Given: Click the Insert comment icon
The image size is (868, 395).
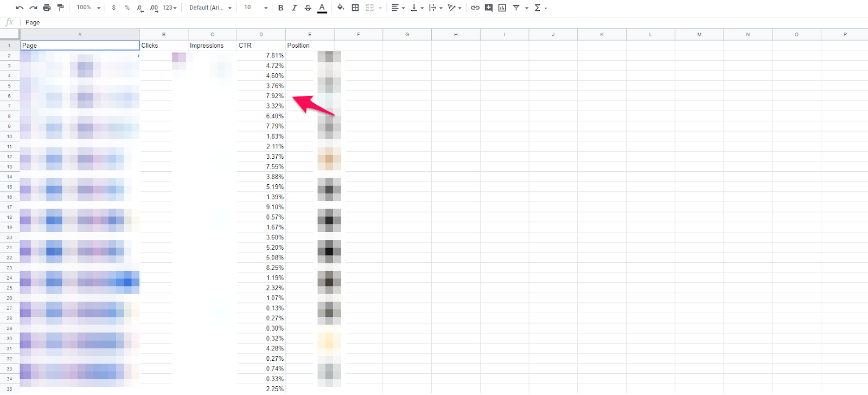Looking at the screenshot, I should (x=489, y=8).
